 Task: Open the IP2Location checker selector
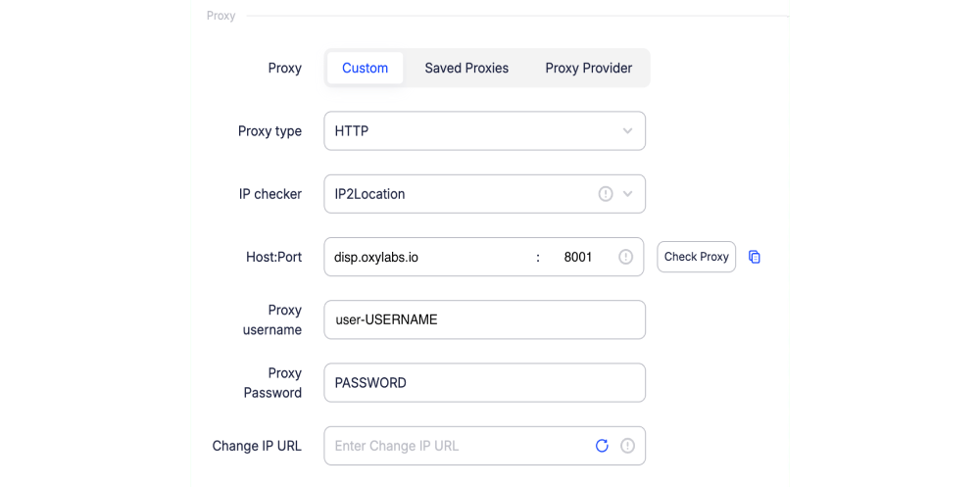(x=484, y=194)
